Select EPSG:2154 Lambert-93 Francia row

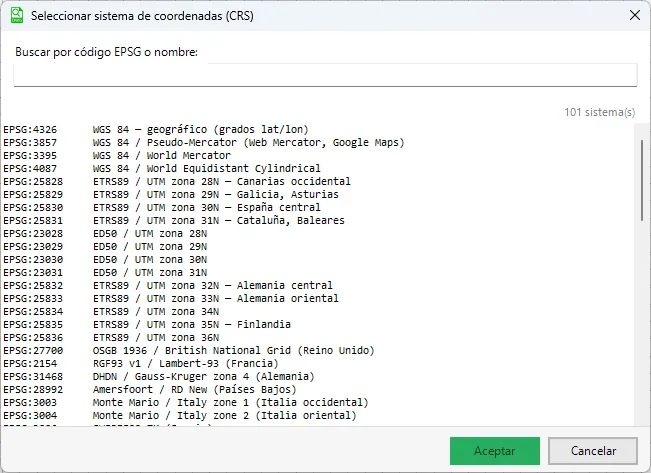coord(318,363)
